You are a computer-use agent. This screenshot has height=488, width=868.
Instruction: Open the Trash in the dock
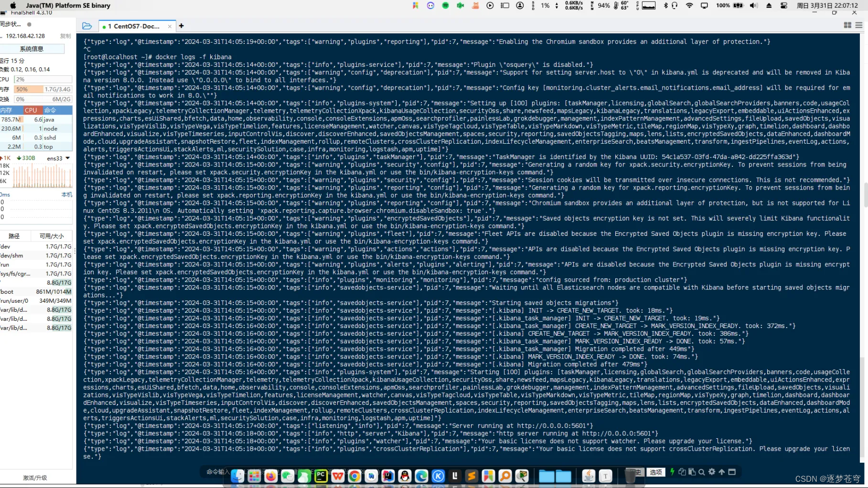click(630, 476)
